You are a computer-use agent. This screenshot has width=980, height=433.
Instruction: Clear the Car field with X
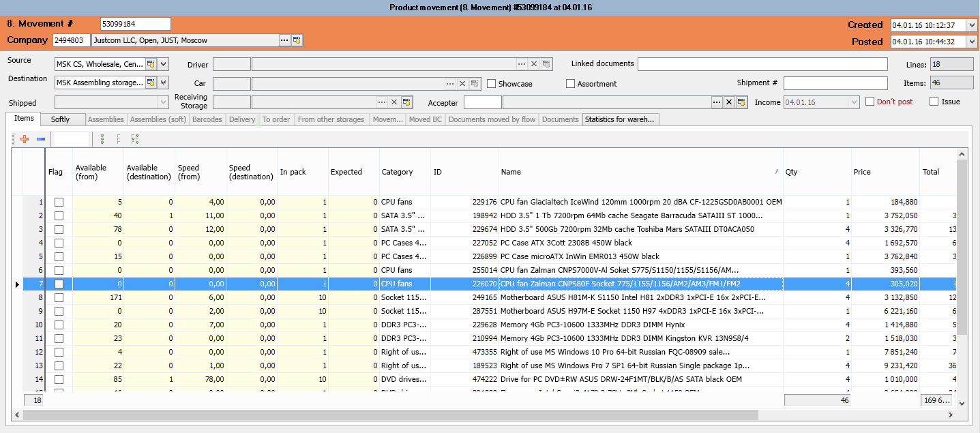click(x=463, y=83)
